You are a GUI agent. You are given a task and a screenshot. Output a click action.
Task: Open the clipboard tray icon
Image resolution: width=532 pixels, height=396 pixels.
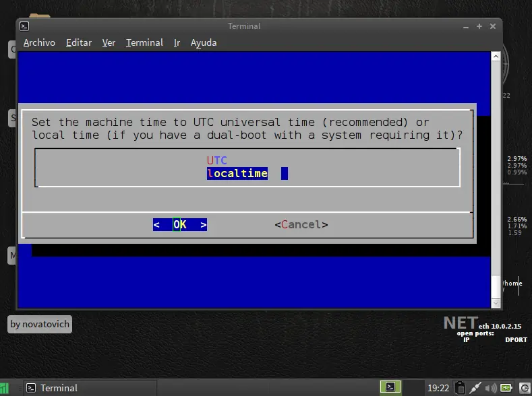click(460, 388)
